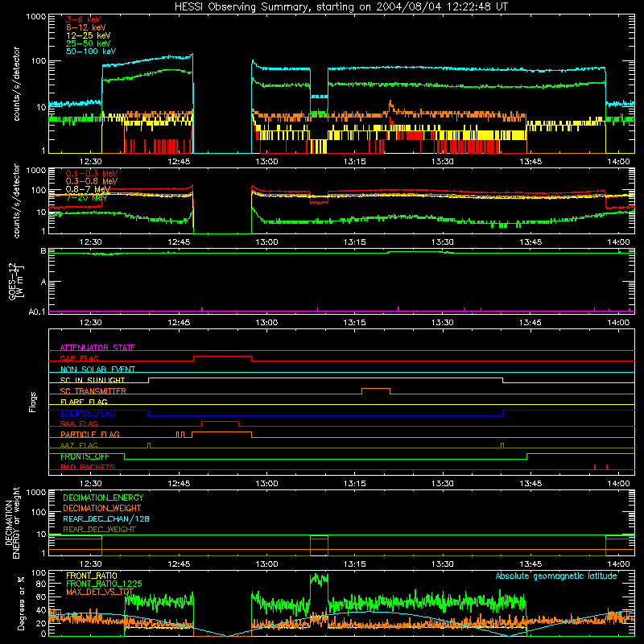The image size is (644, 644).
Task: Click the raised SAA_FLAG step segment
Action: (x=220, y=421)
